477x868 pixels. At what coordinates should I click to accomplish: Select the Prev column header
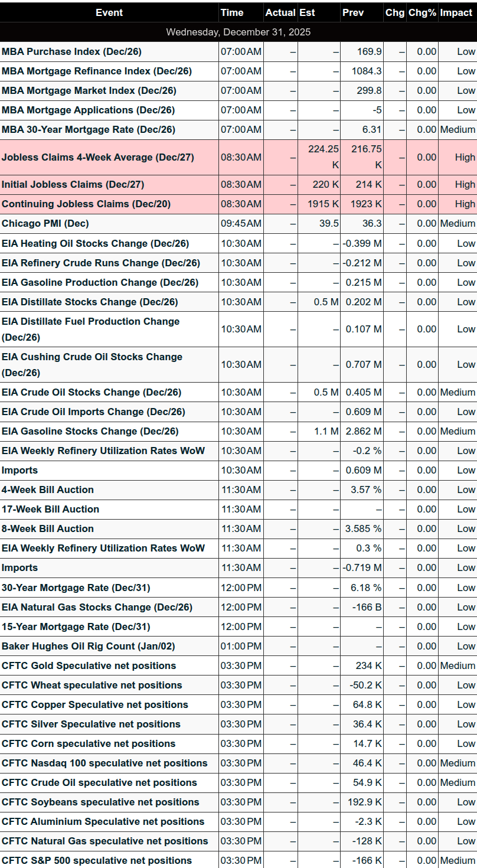pyautogui.click(x=353, y=12)
